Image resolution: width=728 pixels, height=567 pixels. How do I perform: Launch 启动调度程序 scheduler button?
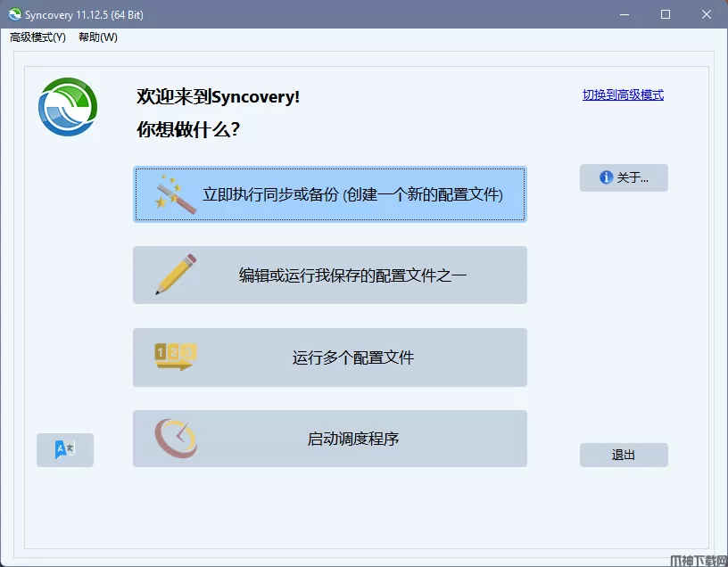tap(330, 439)
